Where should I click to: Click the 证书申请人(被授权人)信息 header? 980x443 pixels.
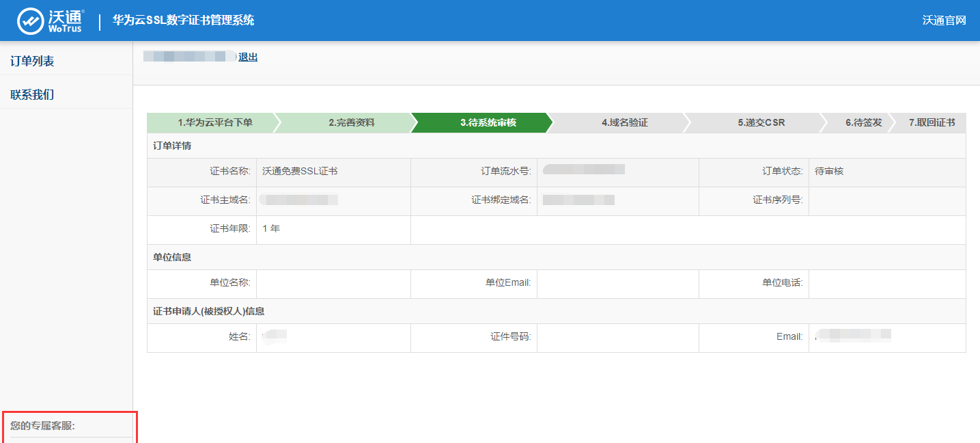click(x=208, y=311)
